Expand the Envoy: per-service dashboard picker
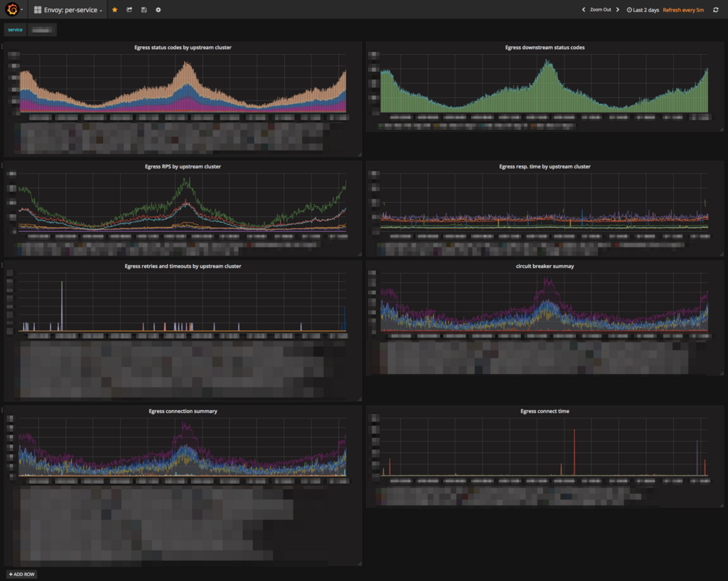This screenshot has height=581, width=728. 68,10
